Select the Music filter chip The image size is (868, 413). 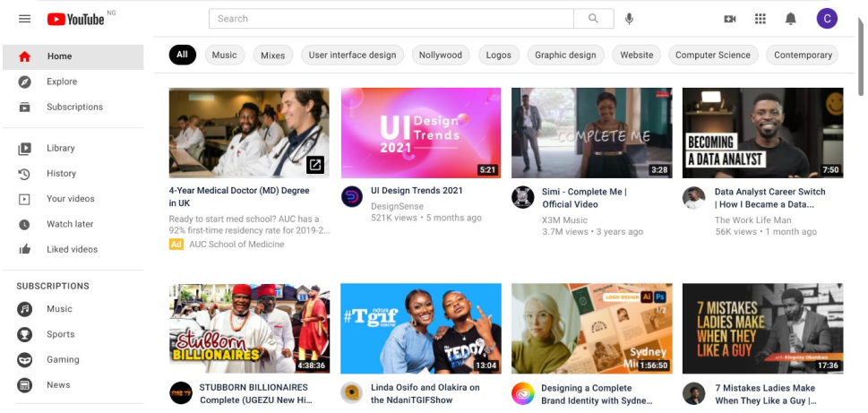(x=224, y=55)
